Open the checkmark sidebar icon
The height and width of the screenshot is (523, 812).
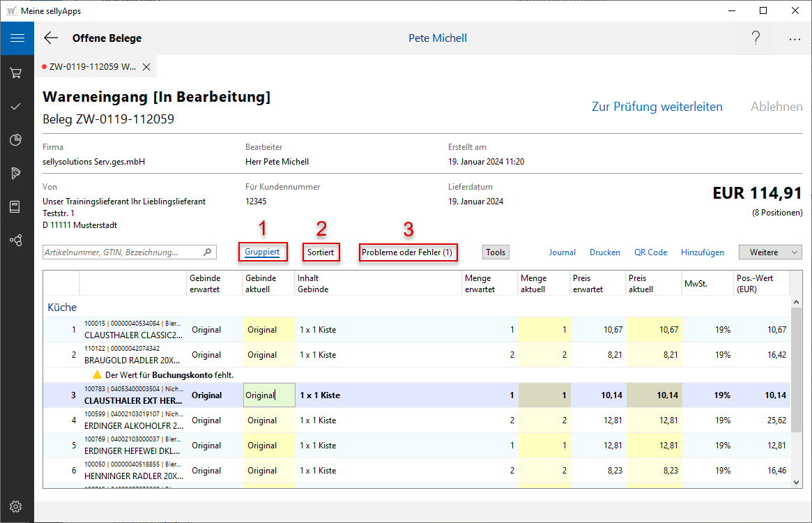coord(17,107)
